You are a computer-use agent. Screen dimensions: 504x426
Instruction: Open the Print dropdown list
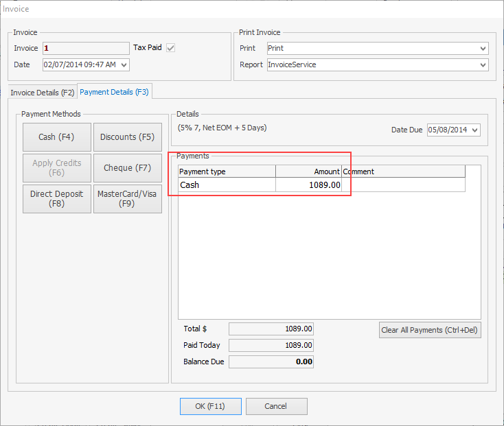coord(483,49)
